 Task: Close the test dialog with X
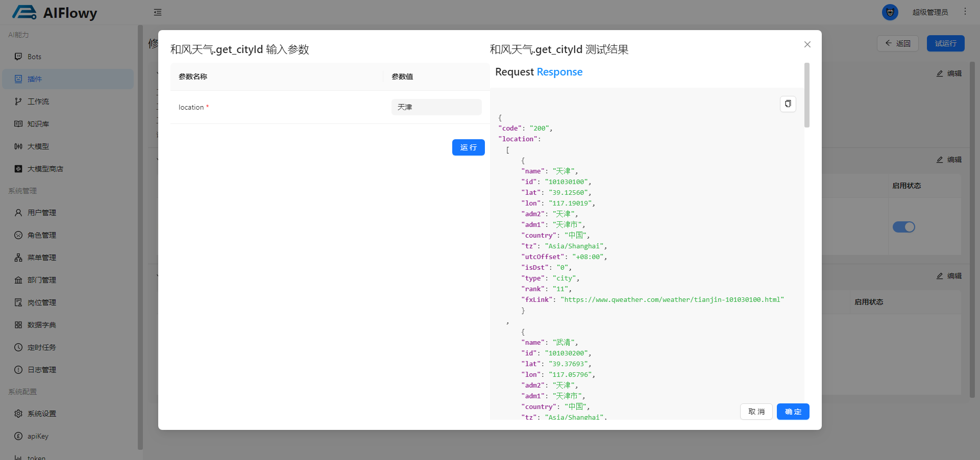click(x=807, y=44)
